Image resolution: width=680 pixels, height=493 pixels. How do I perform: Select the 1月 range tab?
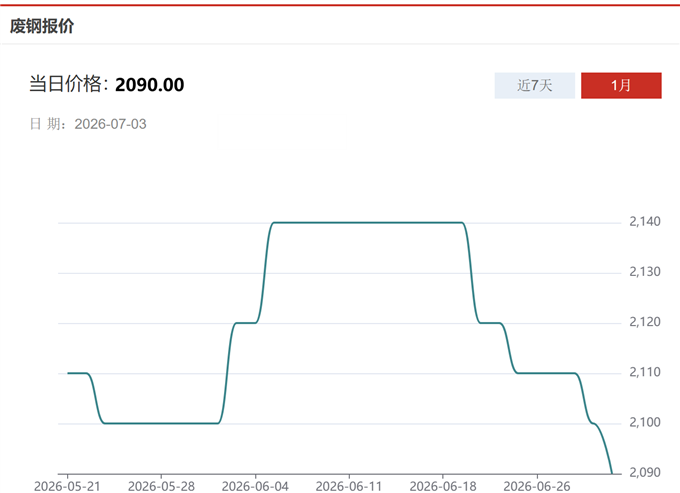pos(621,85)
